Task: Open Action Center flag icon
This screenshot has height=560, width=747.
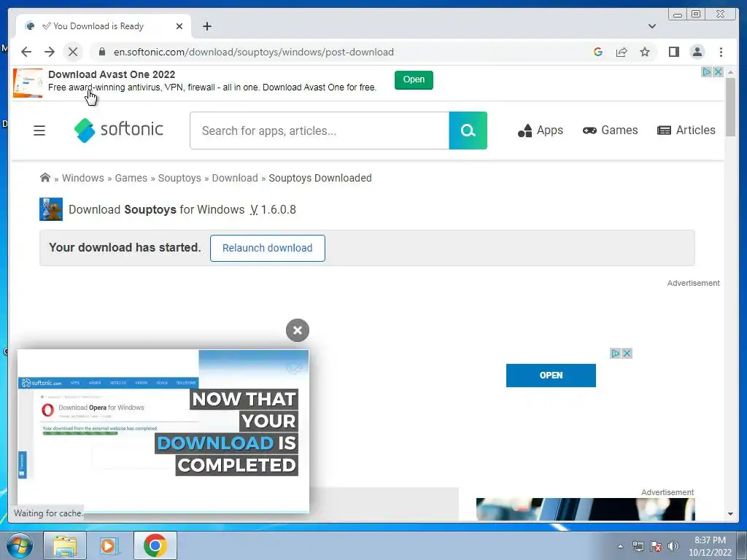Action: pos(656,546)
